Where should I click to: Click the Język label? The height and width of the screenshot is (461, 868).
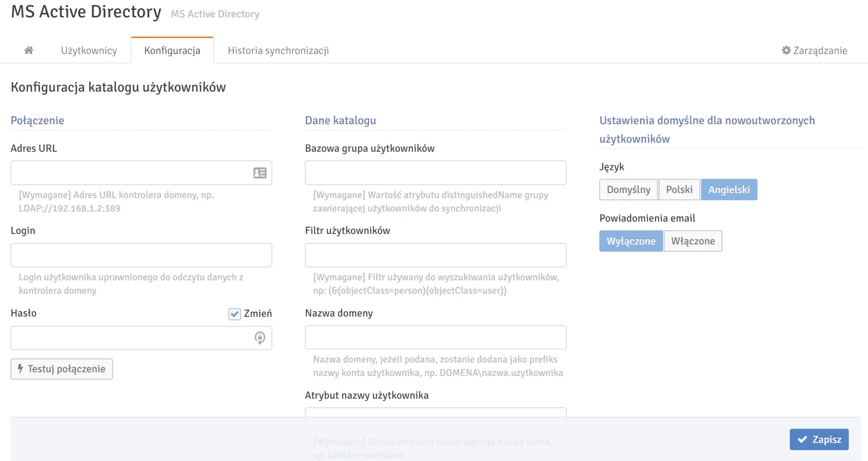click(612, 167)
